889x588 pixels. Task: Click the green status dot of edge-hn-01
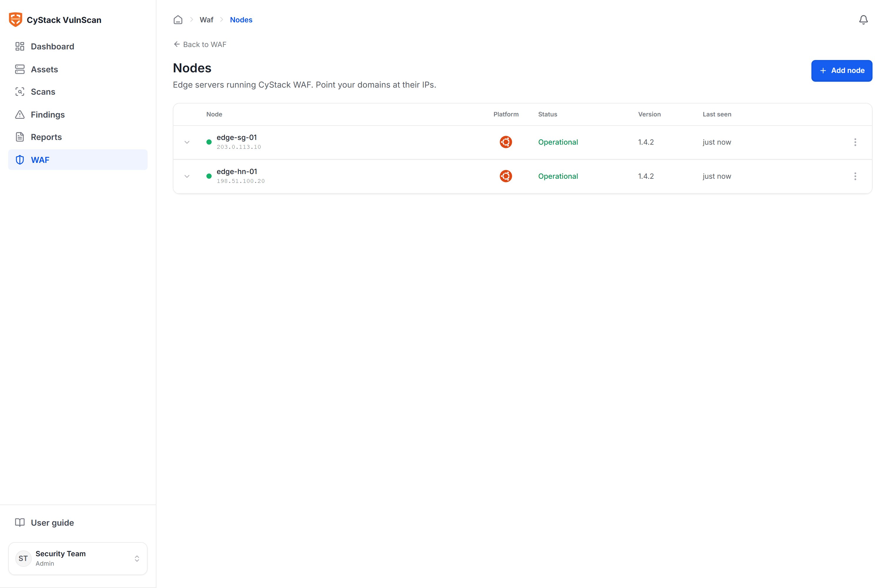click(x=209, y=176)
